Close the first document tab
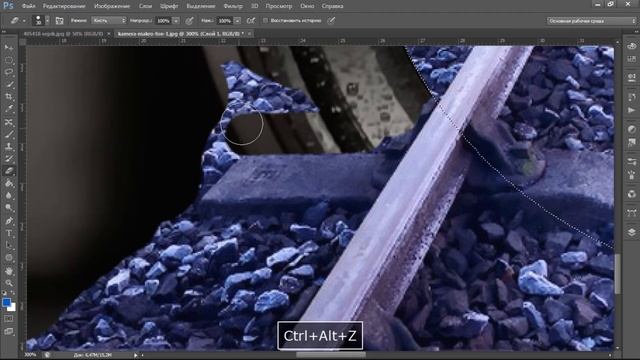This screenshot has width=640, height=360. [x=109, y=33]
